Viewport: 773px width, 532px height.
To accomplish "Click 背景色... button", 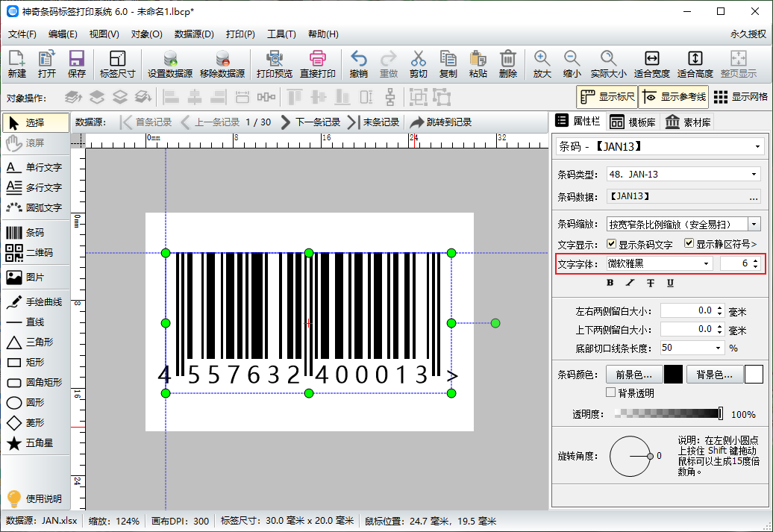I will [714, 375].
